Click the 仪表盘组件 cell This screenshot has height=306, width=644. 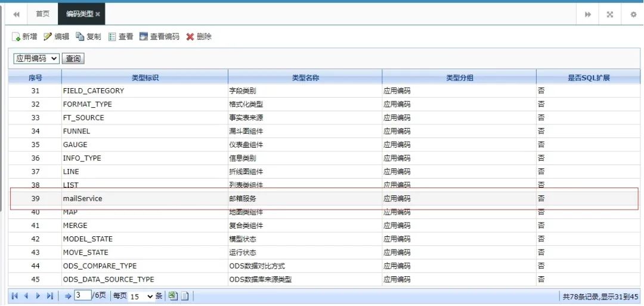(x=305, y=145)
